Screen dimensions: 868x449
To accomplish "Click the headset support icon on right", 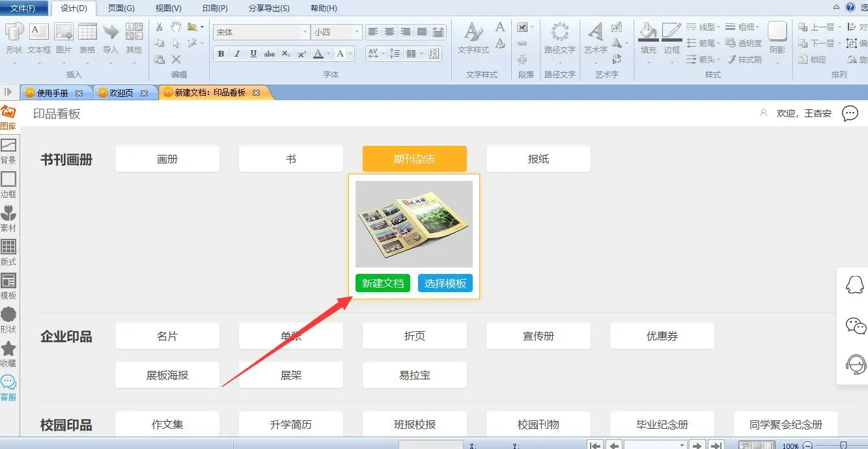I will 854,364.
